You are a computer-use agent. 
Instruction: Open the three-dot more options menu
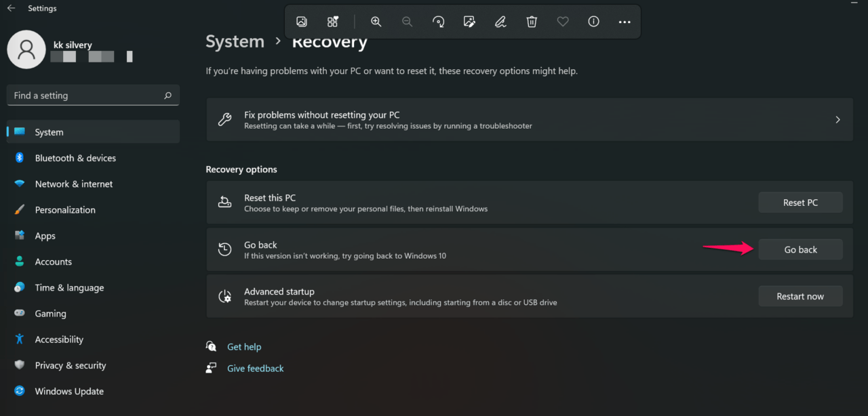click(x=625, y=22)
